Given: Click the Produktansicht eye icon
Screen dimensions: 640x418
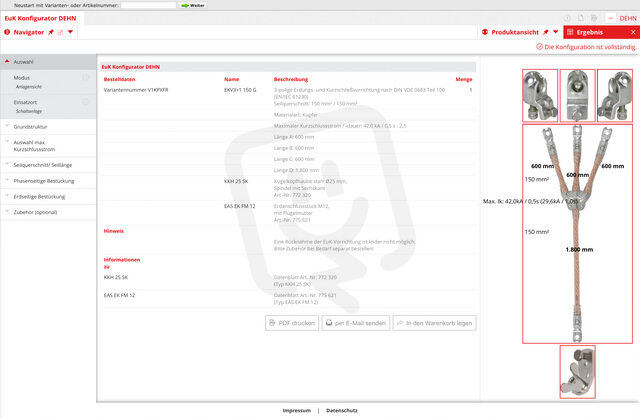Looking at the screenshot, I should 485,32.
